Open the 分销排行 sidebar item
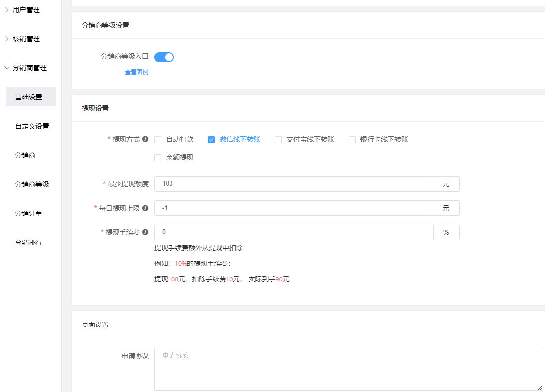The width and height of the screenshot is (545, 392). (29, 243)
